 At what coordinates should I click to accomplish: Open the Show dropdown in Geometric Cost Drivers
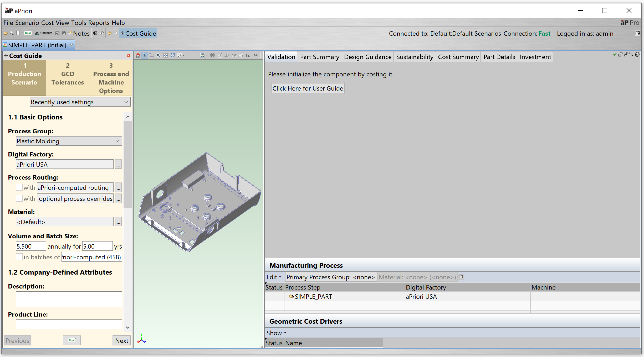tap(276, 333)
